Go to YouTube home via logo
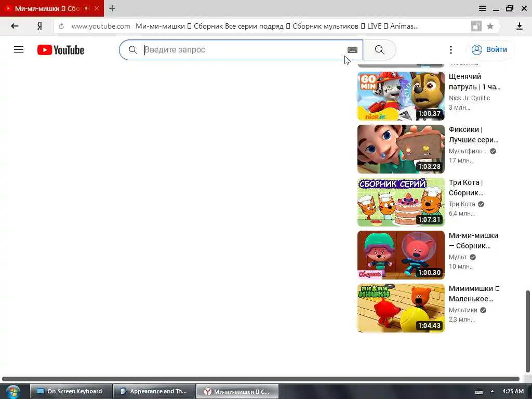Image resolution: width=532 pixels, height=399 pixels. pyautogui.click(x=61, y=50)
